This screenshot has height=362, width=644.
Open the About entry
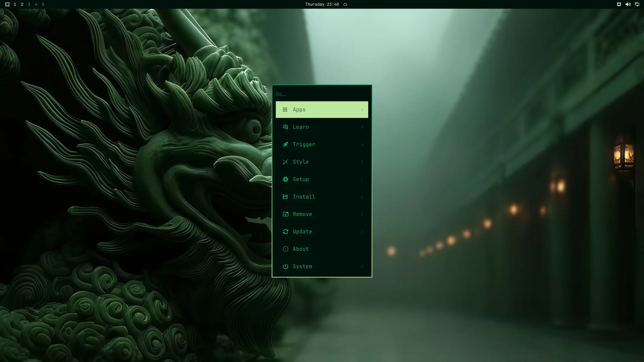[322, 249]
